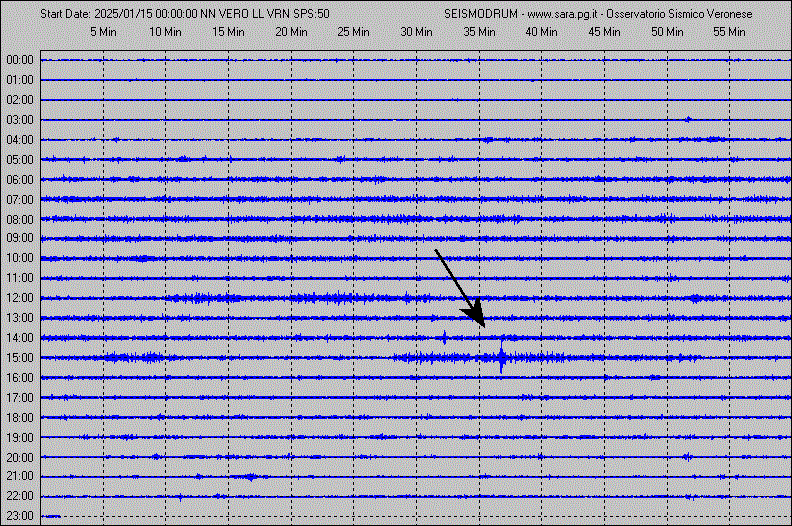This screenshot has height=526, width=792.
Task: Select the 23:00 hour label
Action: point(20,516)
